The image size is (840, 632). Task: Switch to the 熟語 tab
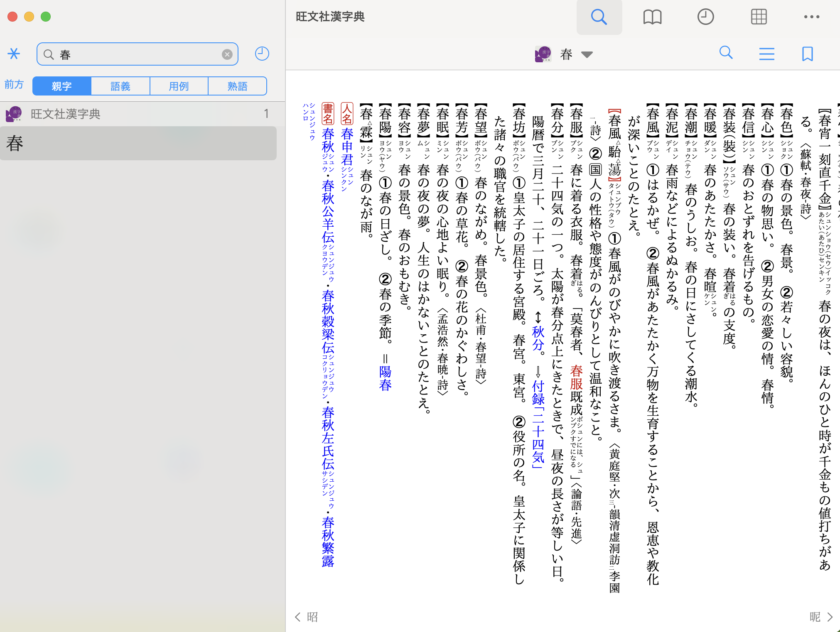(237, 86)
